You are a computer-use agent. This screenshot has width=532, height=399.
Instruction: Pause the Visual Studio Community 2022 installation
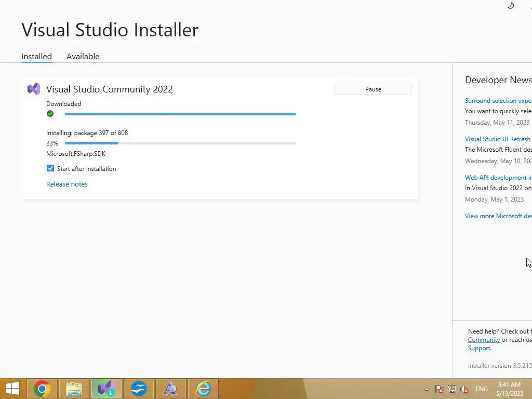373,89
